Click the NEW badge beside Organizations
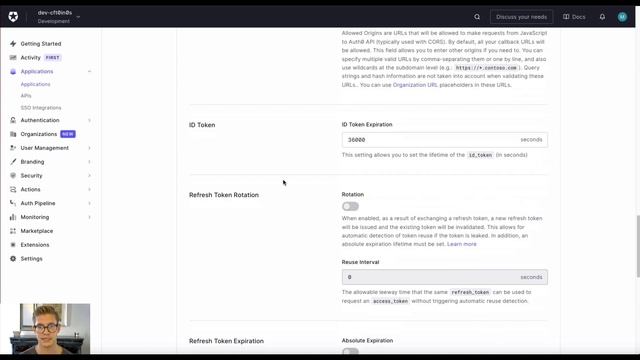 tap(68, 134)
